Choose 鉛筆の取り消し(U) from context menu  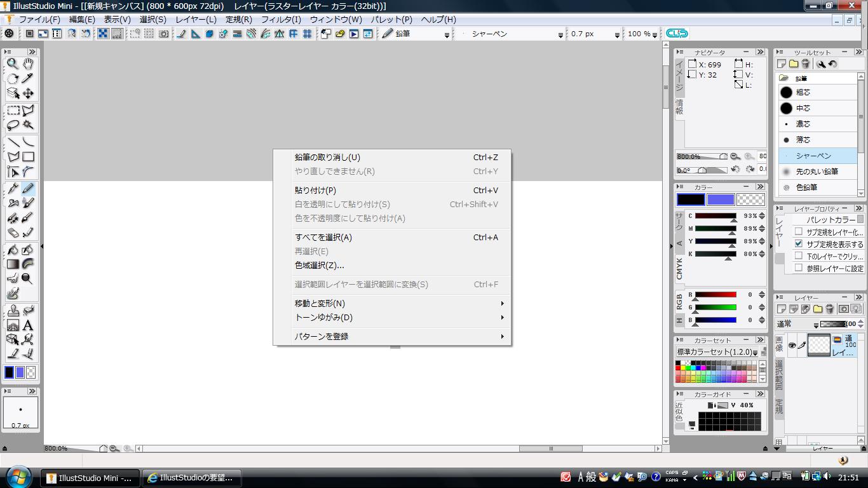pyautogui.click(x=392, y=157)
